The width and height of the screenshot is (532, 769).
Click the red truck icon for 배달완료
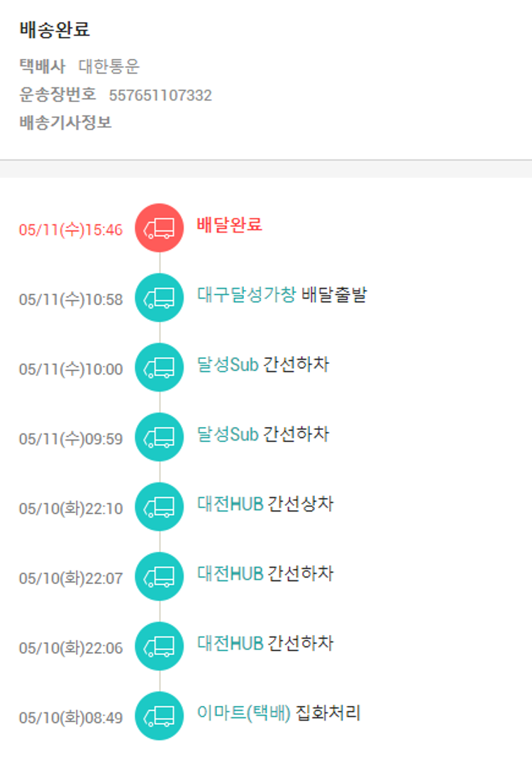click(159, 228)
